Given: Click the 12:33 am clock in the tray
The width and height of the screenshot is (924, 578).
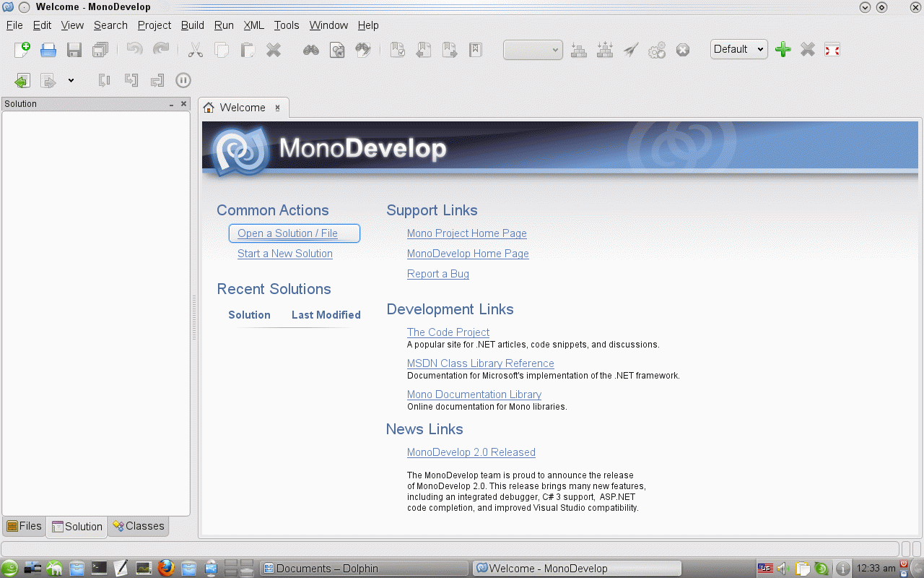Looking at the screenshot, I should pos(875,568).
